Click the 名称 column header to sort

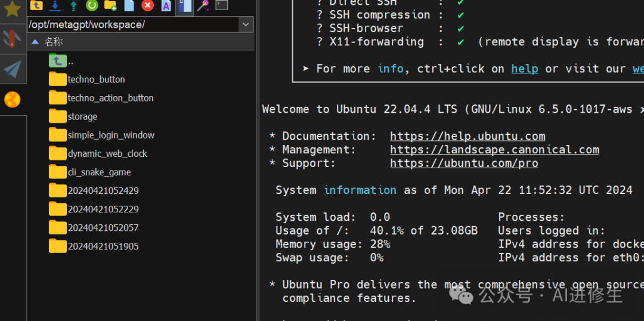[x=54, y=42]
